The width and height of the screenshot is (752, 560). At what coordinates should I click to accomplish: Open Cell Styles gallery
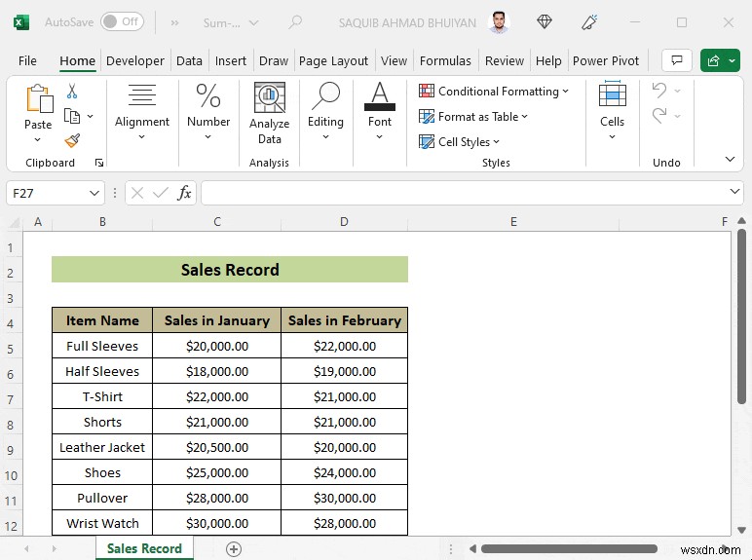click(x=459, y=142)
